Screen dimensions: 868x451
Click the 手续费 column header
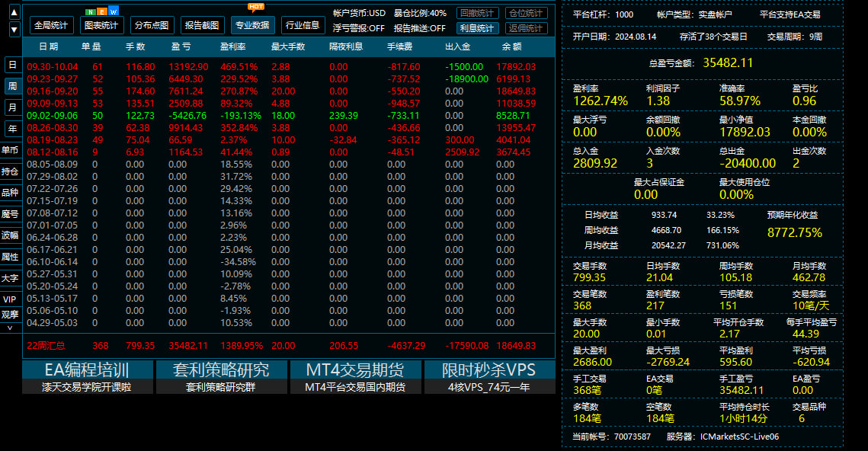pyautogui.click(x=399, y=46)
